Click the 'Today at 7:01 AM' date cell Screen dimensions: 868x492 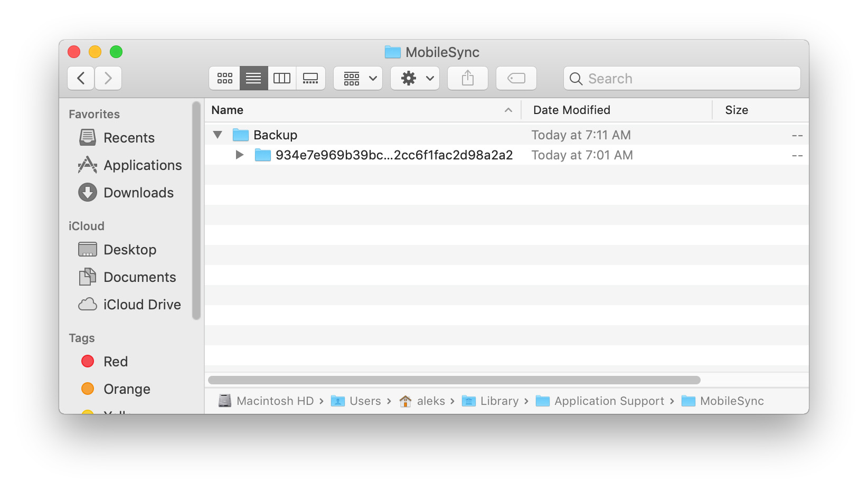(582, 155)
